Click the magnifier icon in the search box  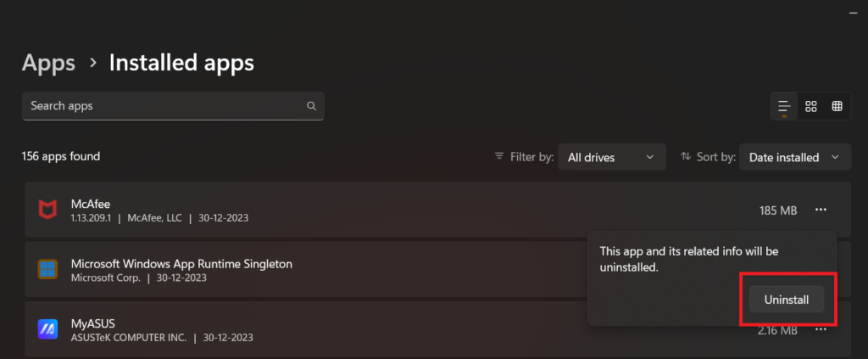311,106
